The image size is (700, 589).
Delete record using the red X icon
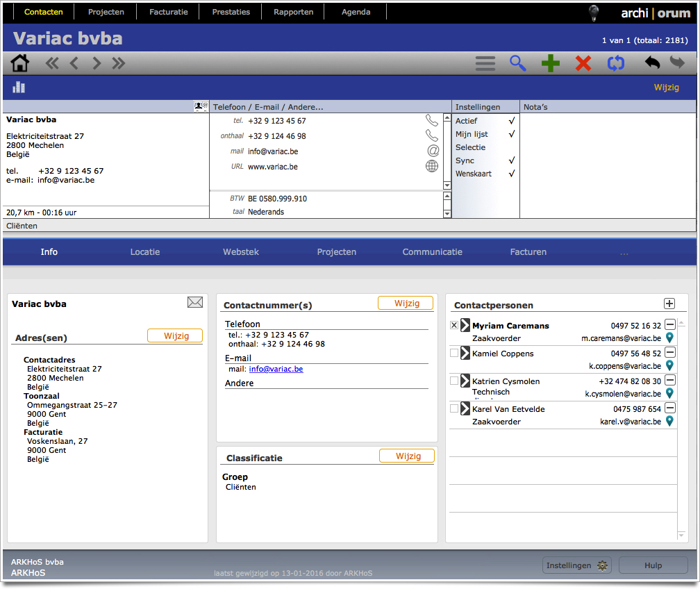pyautogui.click(x=583, y=63)
